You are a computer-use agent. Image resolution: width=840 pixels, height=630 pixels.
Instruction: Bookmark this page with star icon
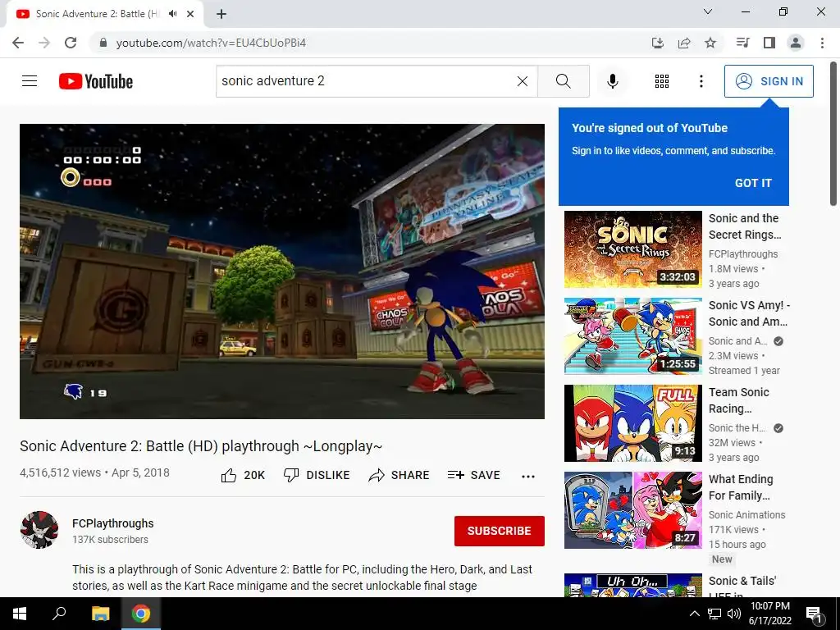[x=710, y=43]
